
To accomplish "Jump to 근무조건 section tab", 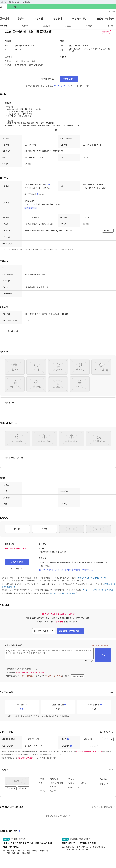I will click(x=25, y=26).
